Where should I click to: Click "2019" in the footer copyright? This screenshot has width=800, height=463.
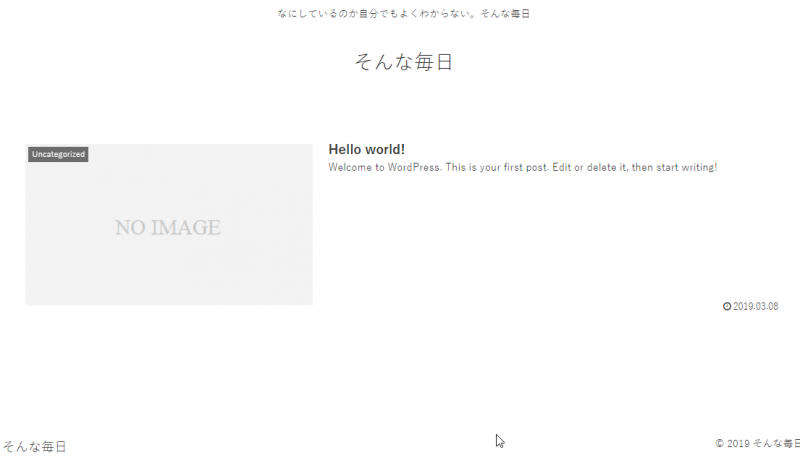point(738,443)
